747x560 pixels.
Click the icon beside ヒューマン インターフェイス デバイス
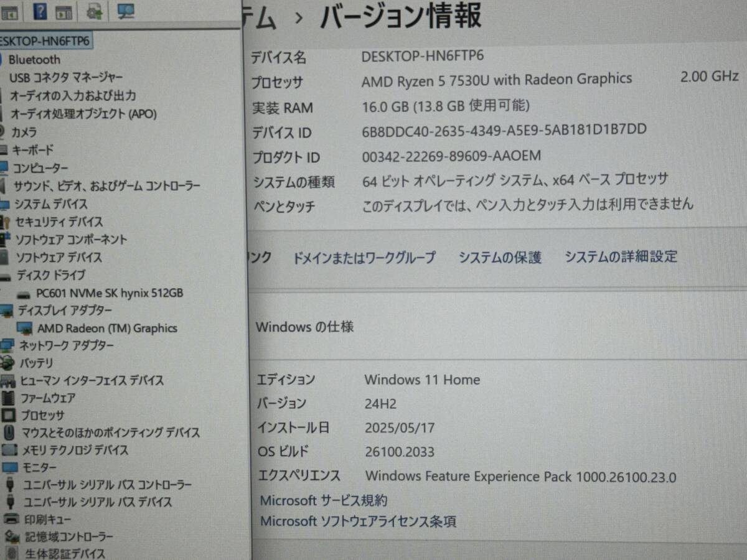pos(8,380)
